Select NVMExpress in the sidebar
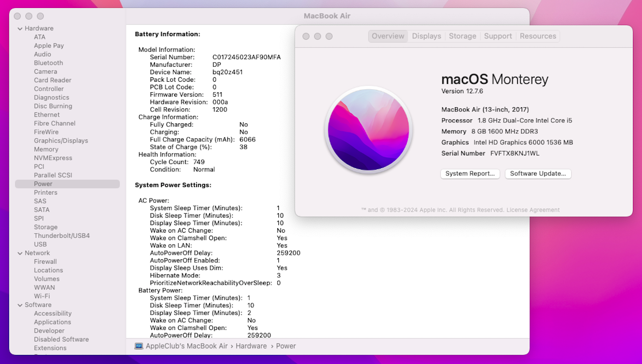 pos(53,158)
